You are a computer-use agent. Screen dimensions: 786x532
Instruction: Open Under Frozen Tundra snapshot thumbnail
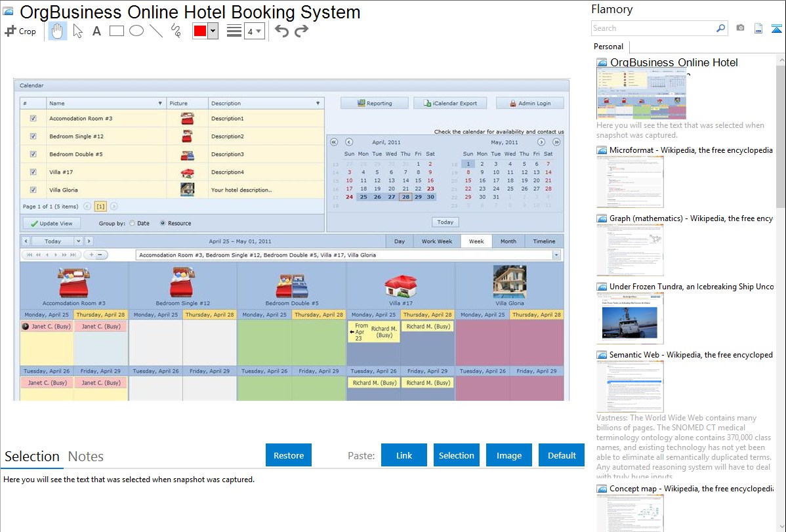[x=630, y=318]
